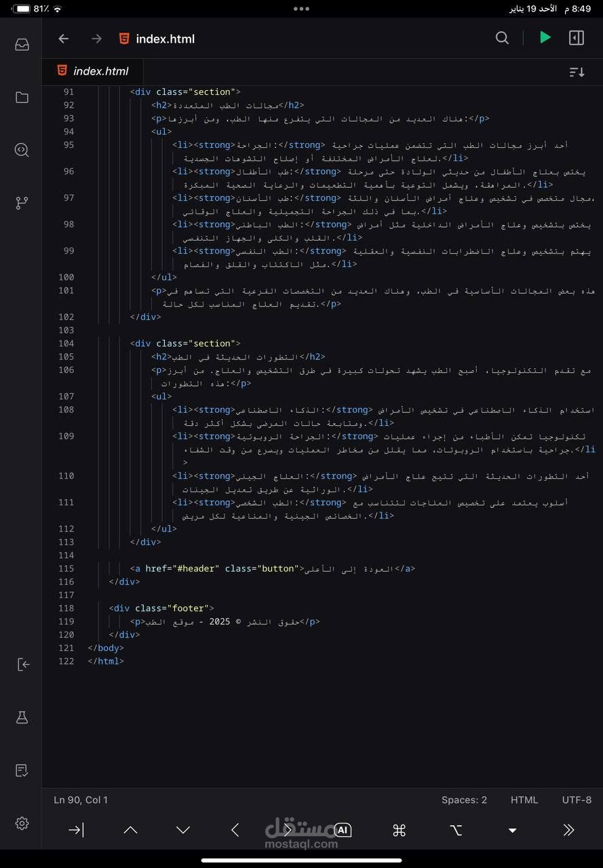Click the closing </html> tag
603x868 pixels.
[x=106, y=661]
